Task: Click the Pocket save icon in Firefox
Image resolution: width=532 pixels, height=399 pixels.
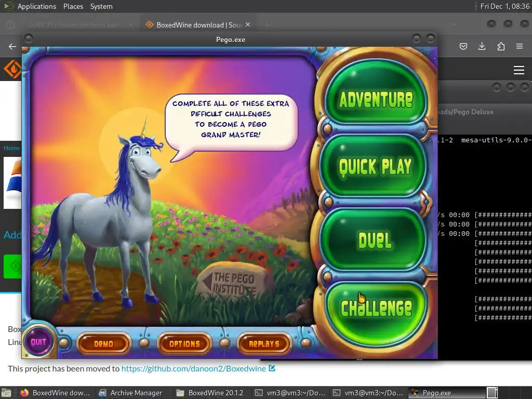Action: (463, 46)
